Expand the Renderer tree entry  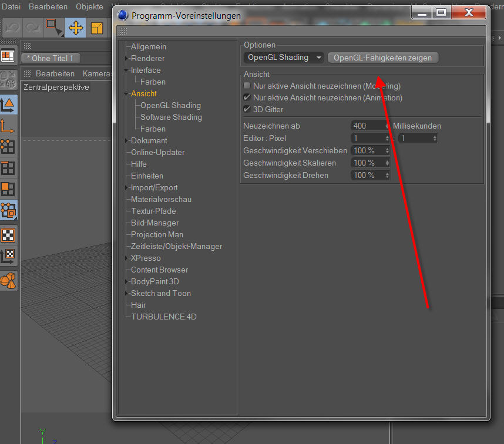126,58
